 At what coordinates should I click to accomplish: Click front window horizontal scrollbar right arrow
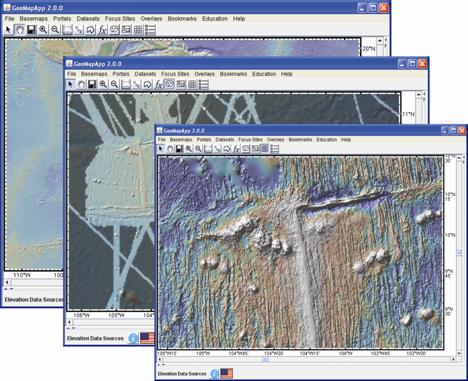[x=453, y=359]
